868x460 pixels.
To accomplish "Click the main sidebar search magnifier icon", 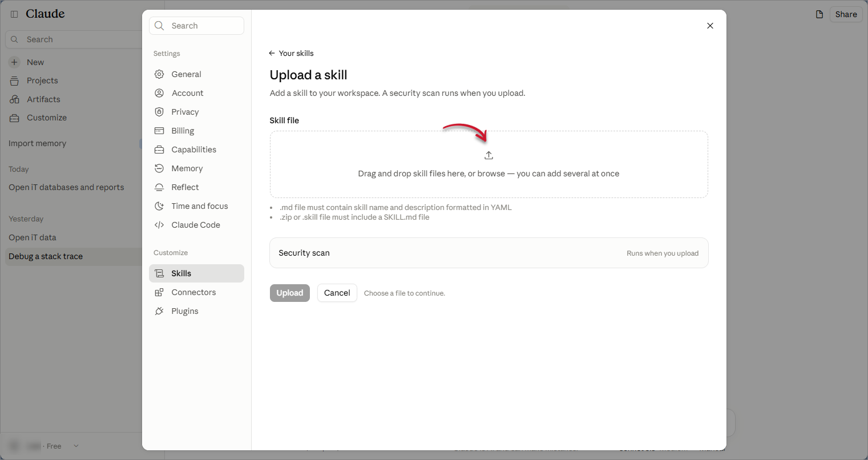I will 15,39.
